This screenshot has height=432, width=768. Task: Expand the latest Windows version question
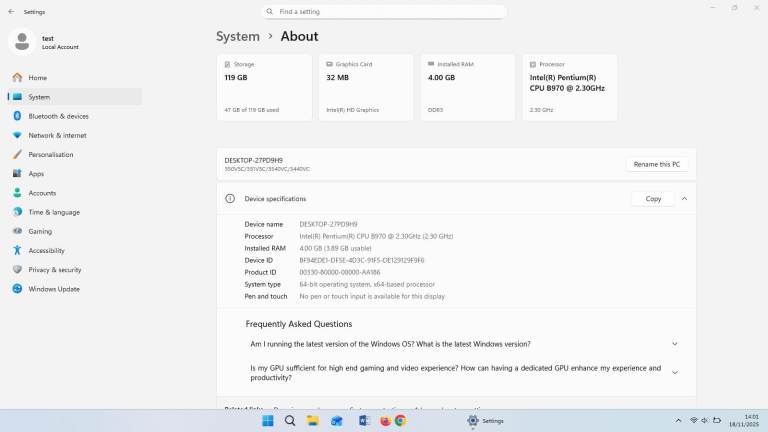(674, 344)
